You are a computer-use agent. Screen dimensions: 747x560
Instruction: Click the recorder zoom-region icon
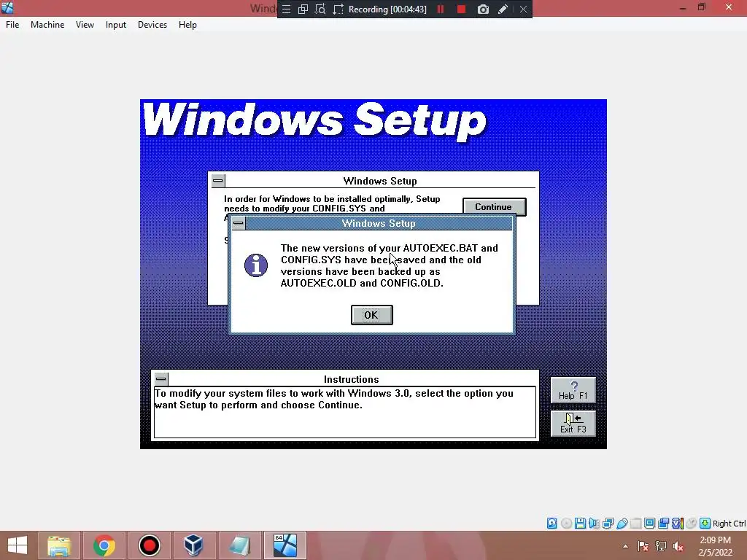point(320,9)
